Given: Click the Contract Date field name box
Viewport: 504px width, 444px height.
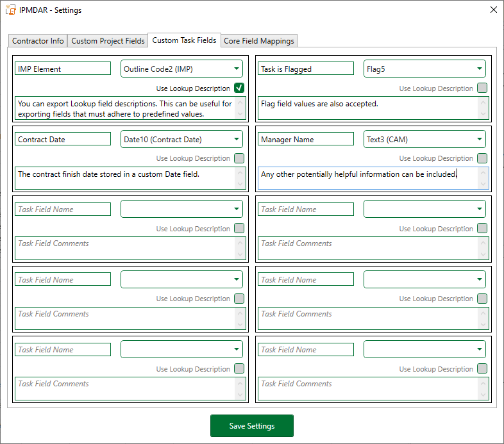Looking at the screenshot, I should pos(63,139).
